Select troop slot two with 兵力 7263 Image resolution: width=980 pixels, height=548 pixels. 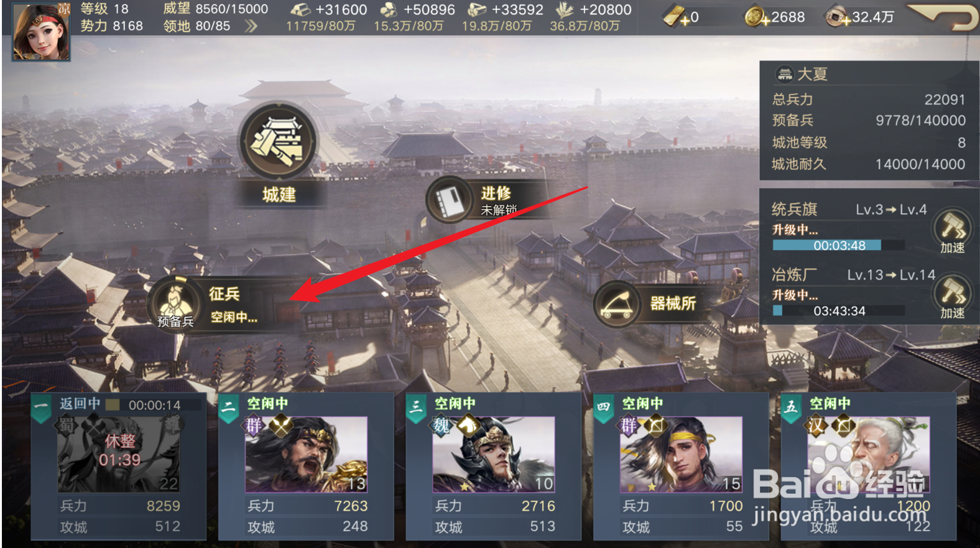[306, 466]
